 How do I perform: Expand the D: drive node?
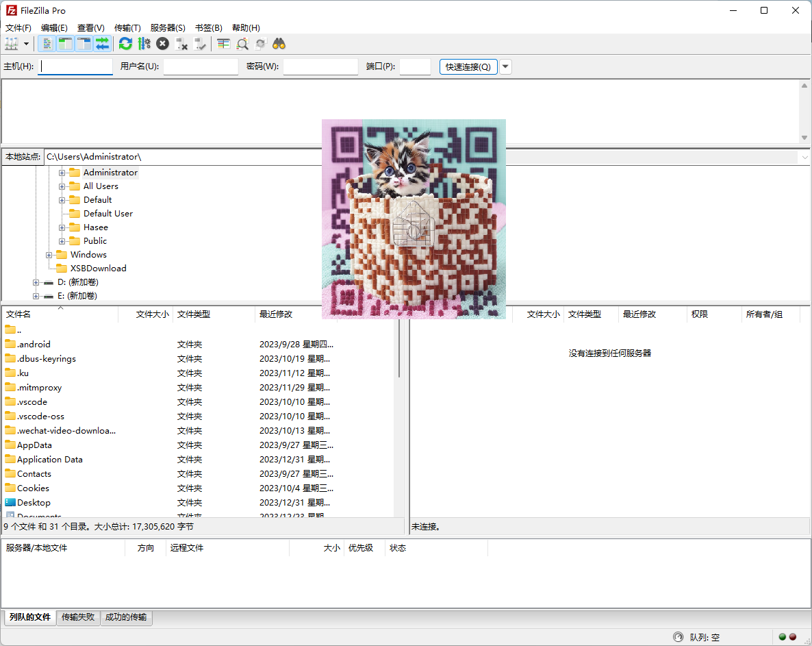click(x=36, y=282)
